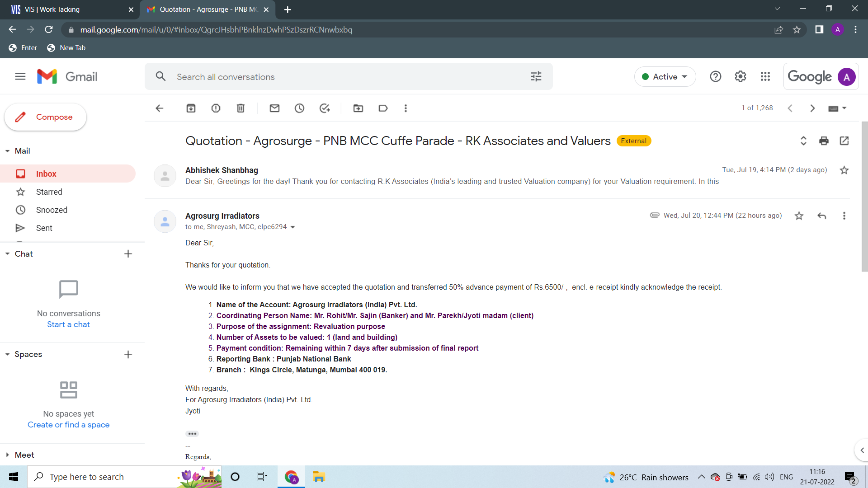Show search options filter icon

(x=536, y=77)
